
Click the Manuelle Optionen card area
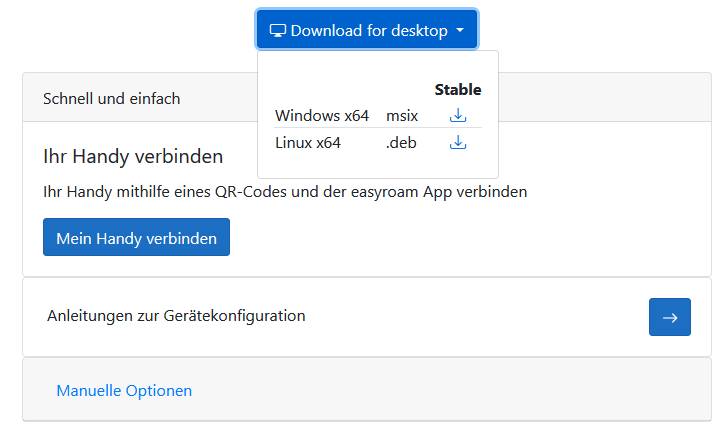367,390
